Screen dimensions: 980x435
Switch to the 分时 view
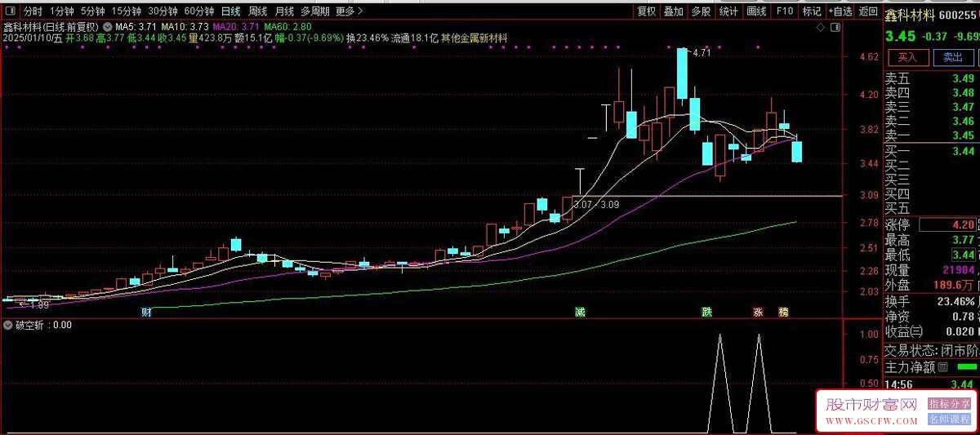33,11
